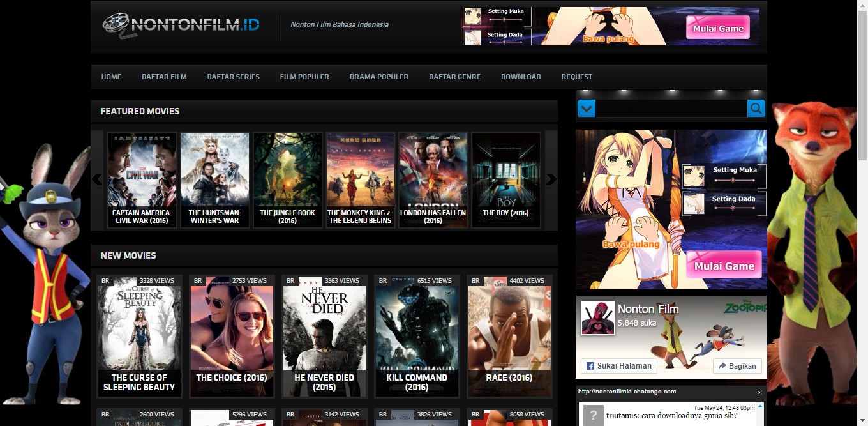Open the DRAMA POPULER menu item
868x426 pixels.
coord(379,77)
